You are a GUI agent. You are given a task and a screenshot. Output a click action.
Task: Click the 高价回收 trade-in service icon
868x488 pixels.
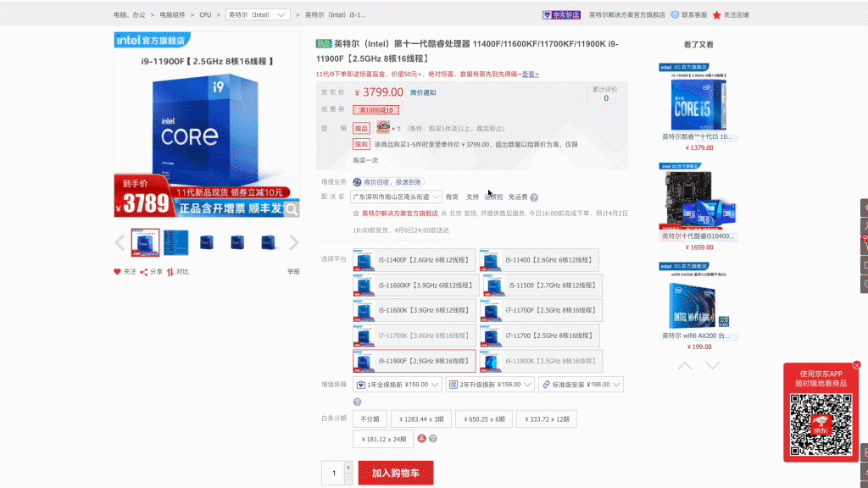(x=356, y=181)
